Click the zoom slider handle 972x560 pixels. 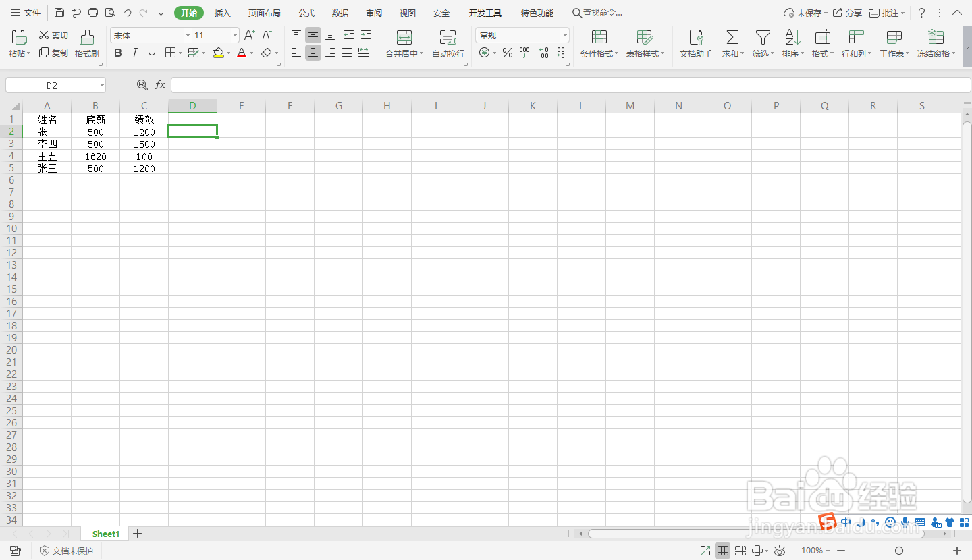click(898, 551)
